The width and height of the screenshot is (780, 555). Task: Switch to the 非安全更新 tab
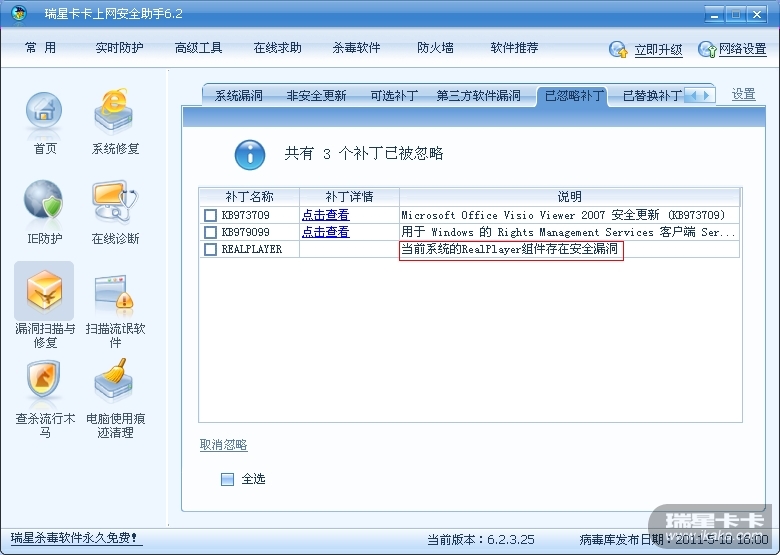tap(316, 95)
